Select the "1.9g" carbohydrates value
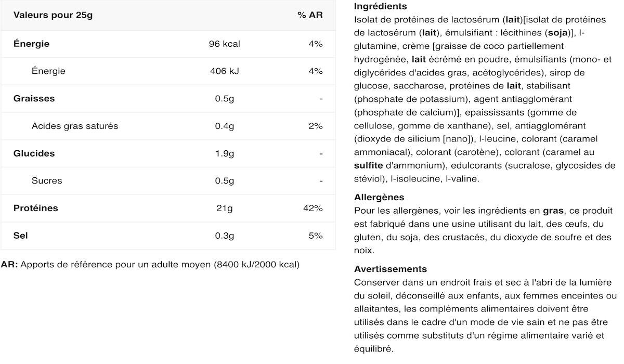The width and height of the screenshot is (624, 364). point(224,153)
